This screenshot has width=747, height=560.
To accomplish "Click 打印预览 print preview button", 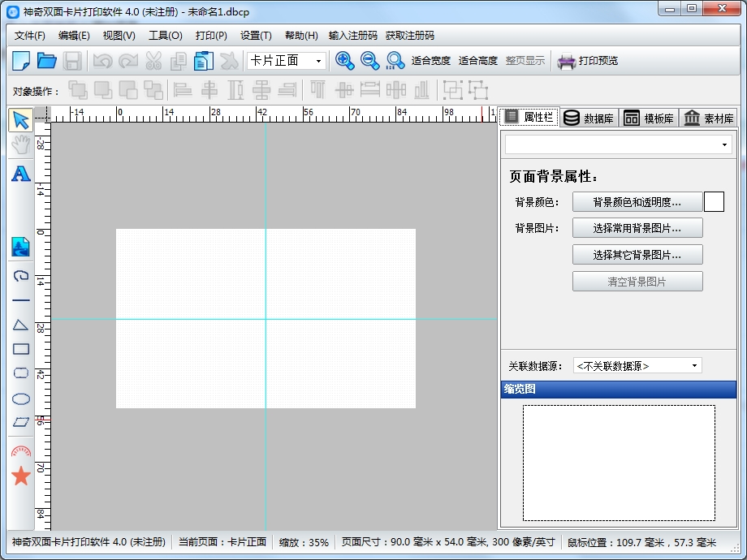I will (x=588, y=61).
